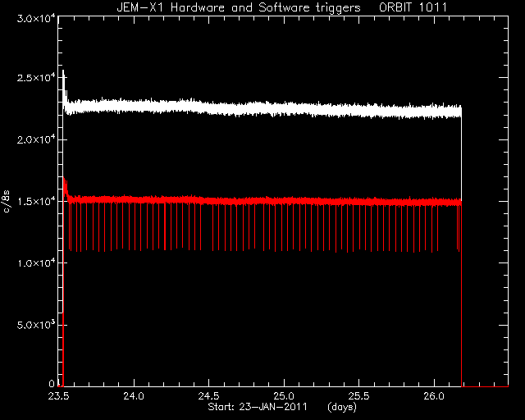Click the 5.0×10³ y-axis tick label
This screenshot has width=525, height=420.
coord(36,325)
